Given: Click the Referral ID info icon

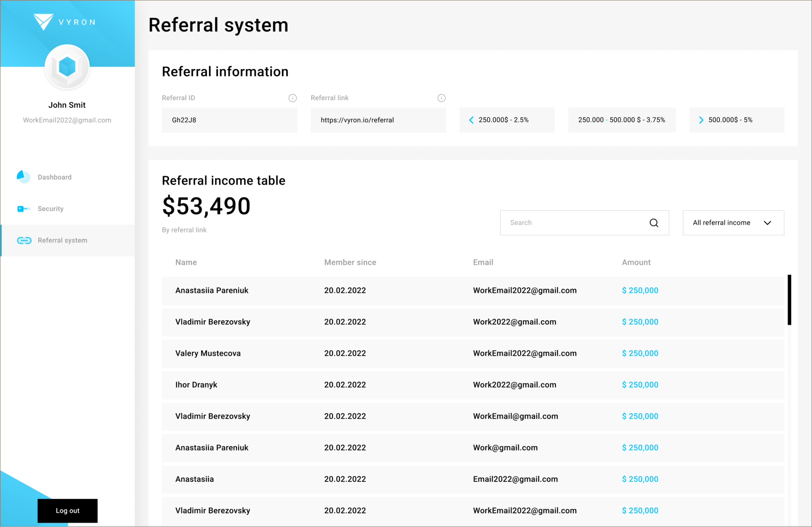Looking at the screenshot, I should point(292,98).
